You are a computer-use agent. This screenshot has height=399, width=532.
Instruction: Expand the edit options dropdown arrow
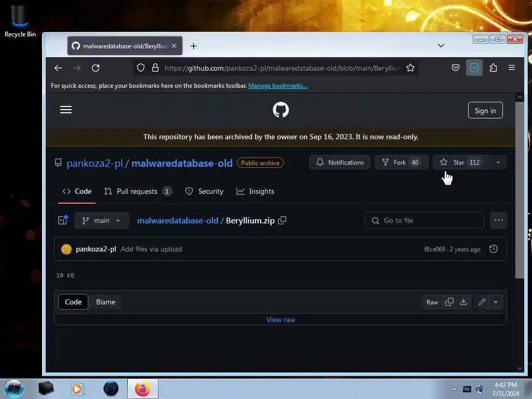496,302
